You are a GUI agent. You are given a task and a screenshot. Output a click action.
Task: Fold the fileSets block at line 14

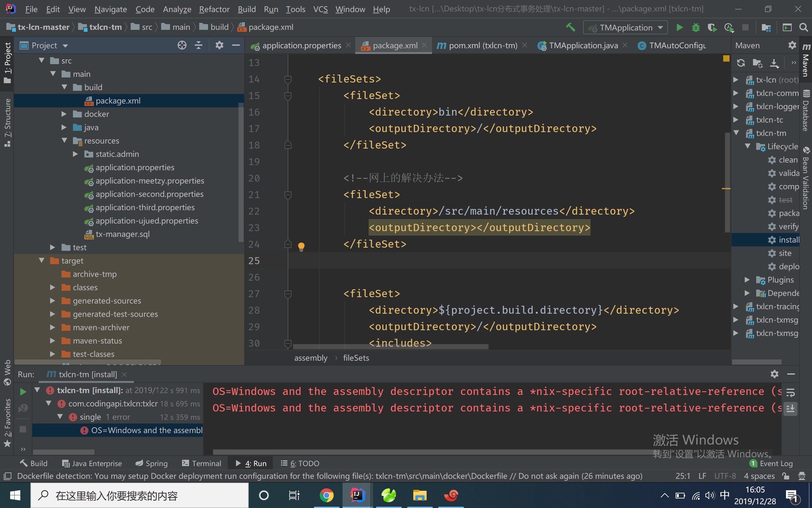coord(288,79)
